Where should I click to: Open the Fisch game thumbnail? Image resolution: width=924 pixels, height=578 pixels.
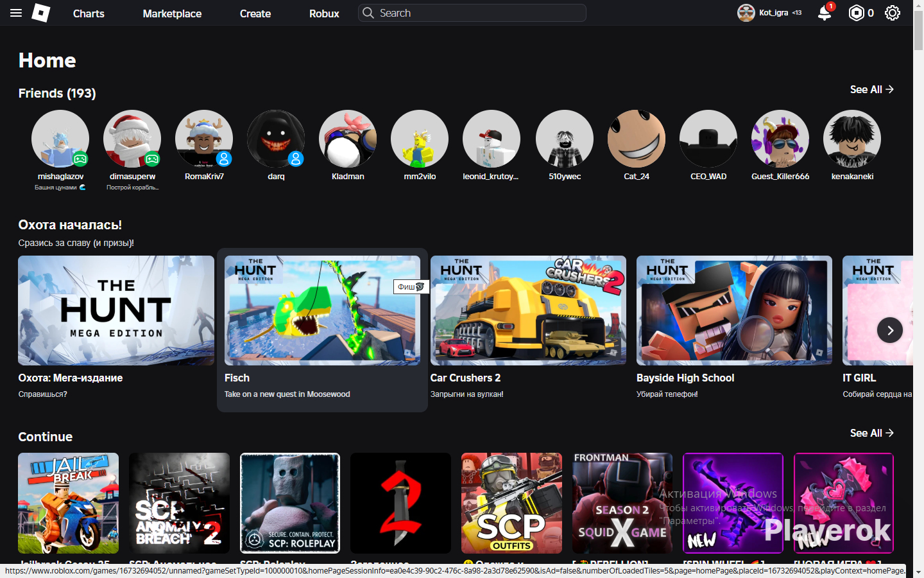point(322,310)
